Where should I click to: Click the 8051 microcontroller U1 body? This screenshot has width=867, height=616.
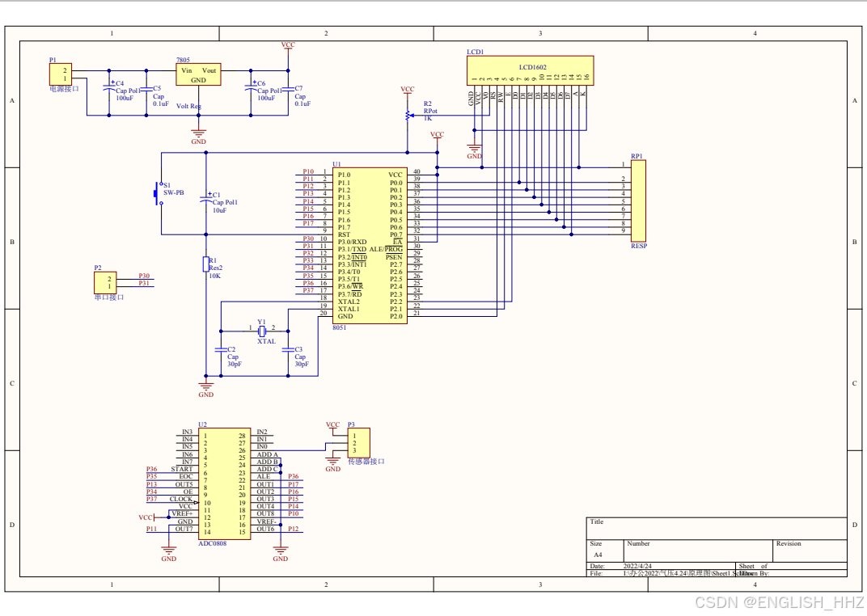(370, 246)
